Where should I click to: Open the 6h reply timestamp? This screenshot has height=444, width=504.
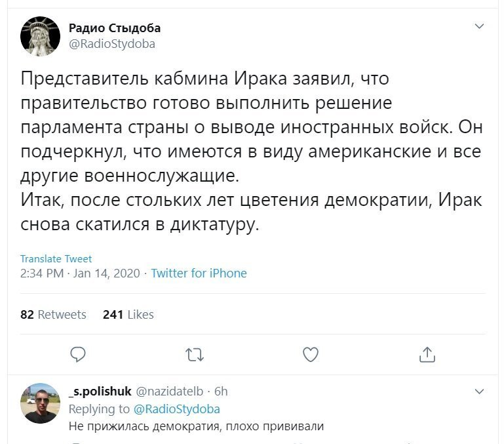click(221, 392)
